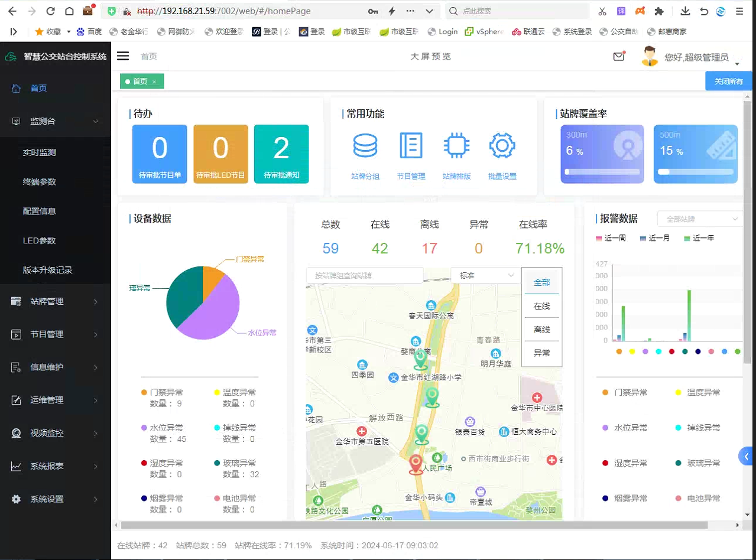Select the 离线 filter on the map
Screen dimensions: 756x560
pyautogui.click(x=541, y=330)
